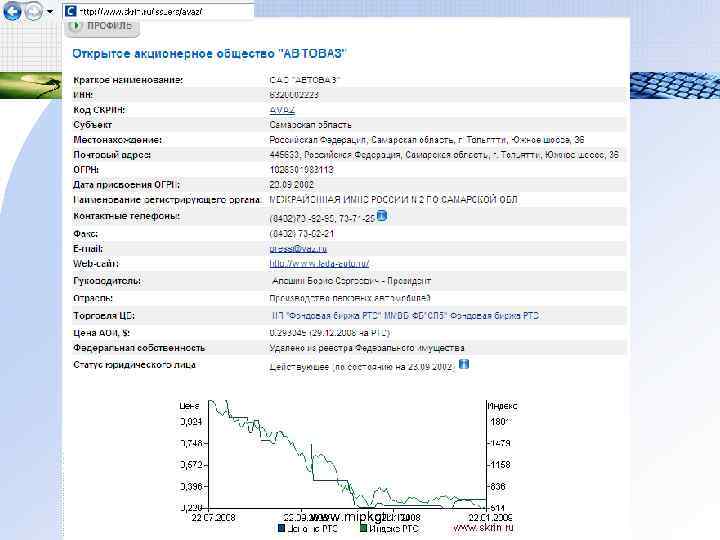Click the site icon in address bar
Image resolution: width=720 pixels, height=540 pixels.
point(70,11)
